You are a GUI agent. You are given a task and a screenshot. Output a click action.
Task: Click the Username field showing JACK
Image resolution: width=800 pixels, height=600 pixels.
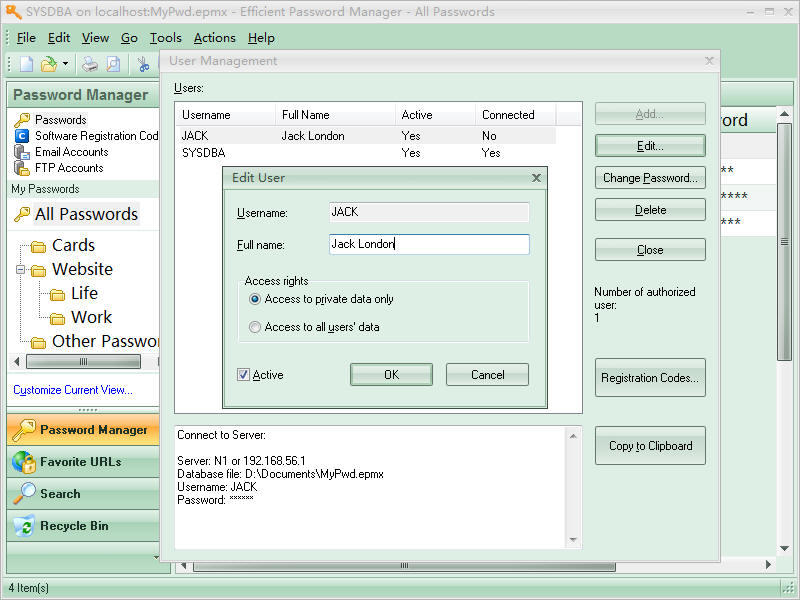(x=429, y=212)
